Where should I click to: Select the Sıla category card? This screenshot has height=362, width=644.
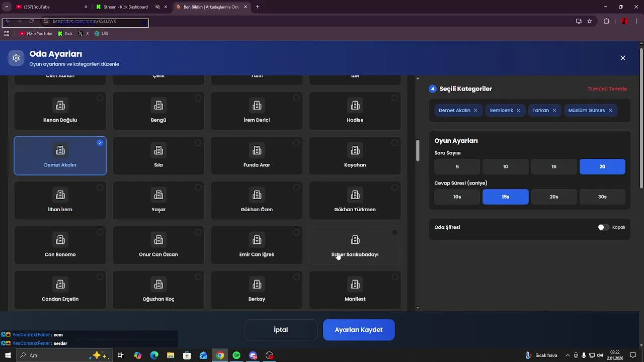point(158,156)
